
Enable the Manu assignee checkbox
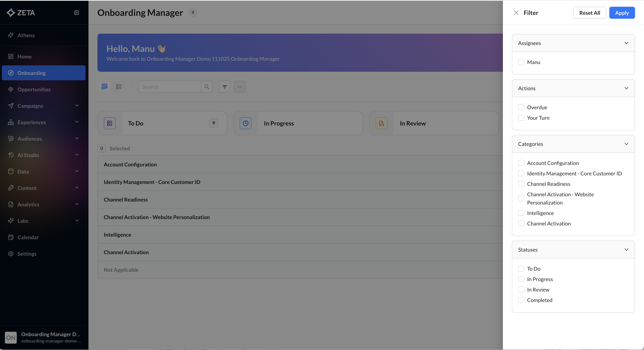(x=521, y=62)
